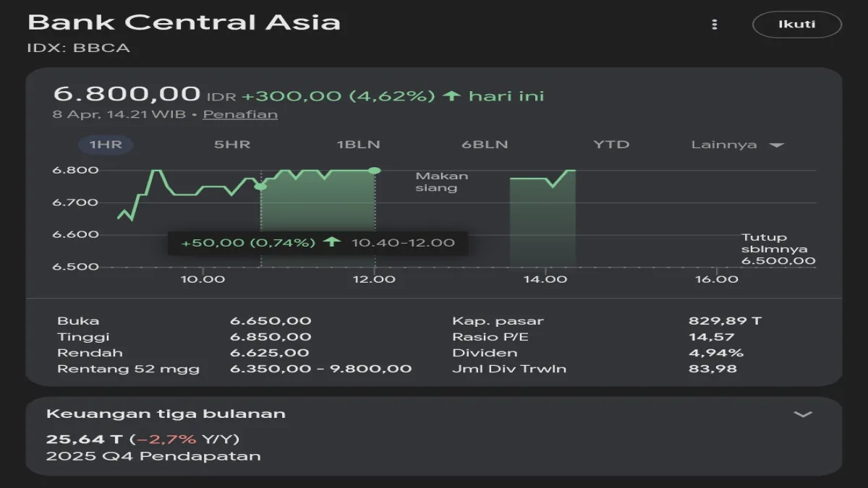Click the 10.00 time axis label
This screenshot has width=868, height=488.
click(x=203, y=278)
